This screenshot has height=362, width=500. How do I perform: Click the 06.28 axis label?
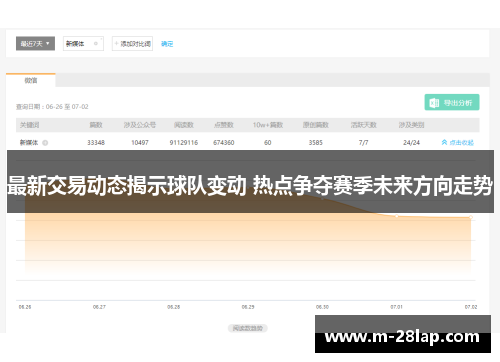click(x=174, y=307)
